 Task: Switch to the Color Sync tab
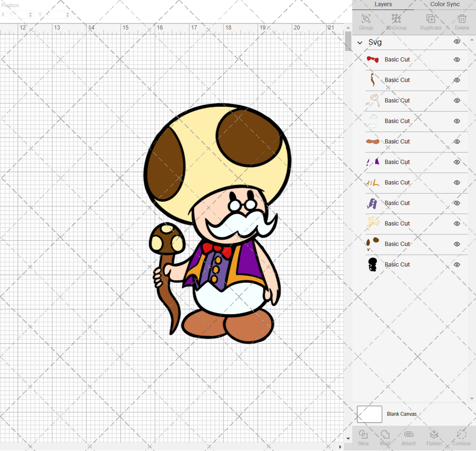tap(444, 4)
